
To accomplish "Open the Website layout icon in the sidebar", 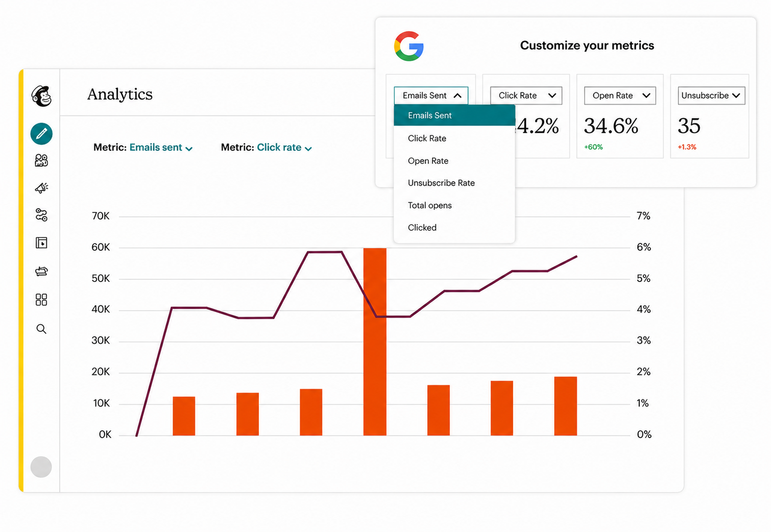I will pyautogui.click(x=41, y=243).
